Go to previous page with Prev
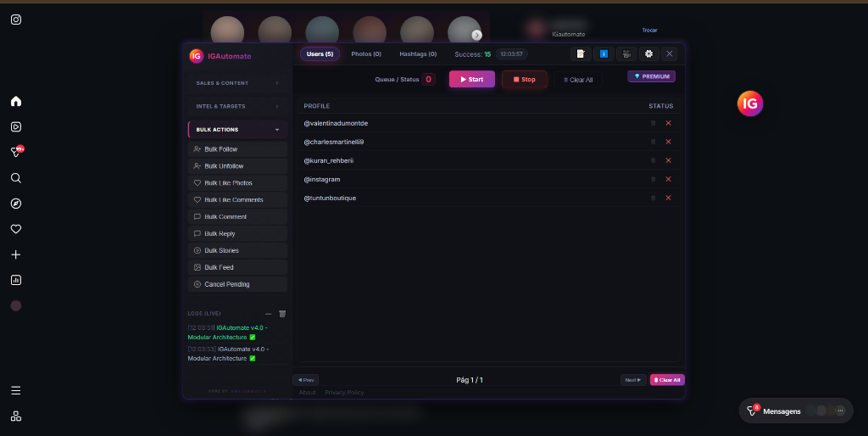868x436 pixels. [x=305, y=380]
